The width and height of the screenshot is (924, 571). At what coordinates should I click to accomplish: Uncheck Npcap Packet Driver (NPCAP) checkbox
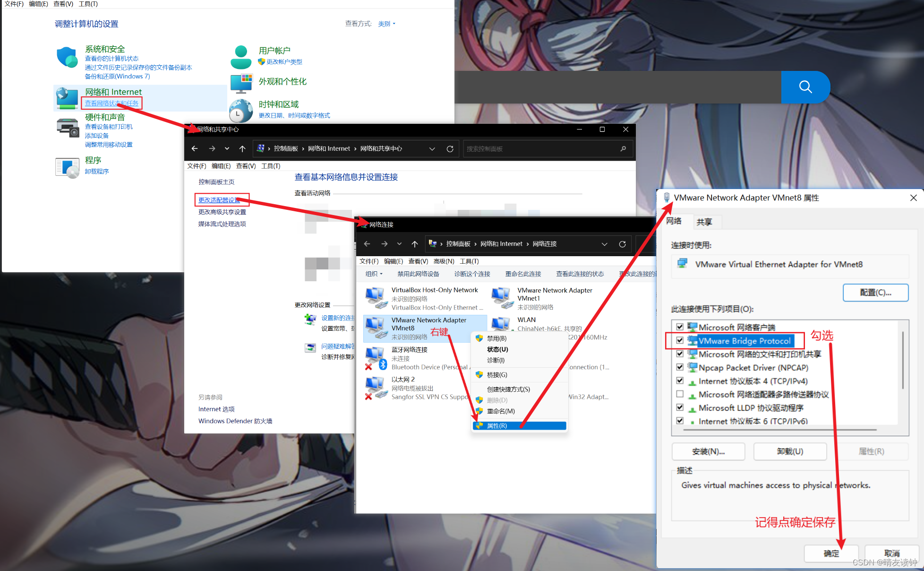coord(680,367)
